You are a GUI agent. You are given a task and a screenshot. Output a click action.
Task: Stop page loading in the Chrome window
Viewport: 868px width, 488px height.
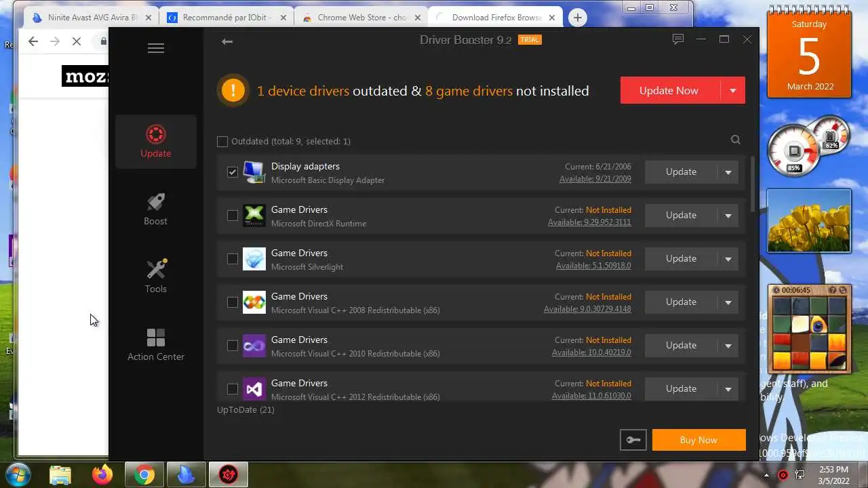coord(77,41)
